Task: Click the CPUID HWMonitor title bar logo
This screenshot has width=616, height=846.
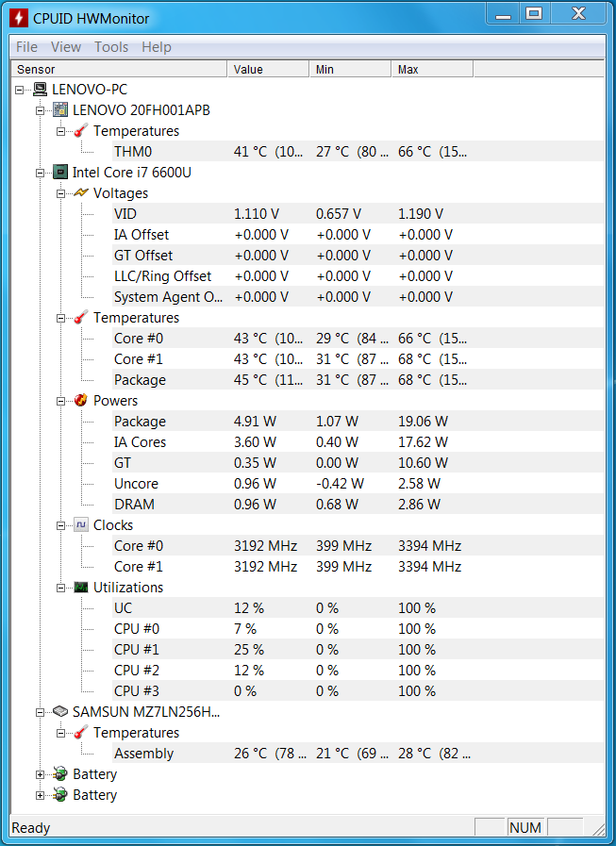Action: [19, 18]
